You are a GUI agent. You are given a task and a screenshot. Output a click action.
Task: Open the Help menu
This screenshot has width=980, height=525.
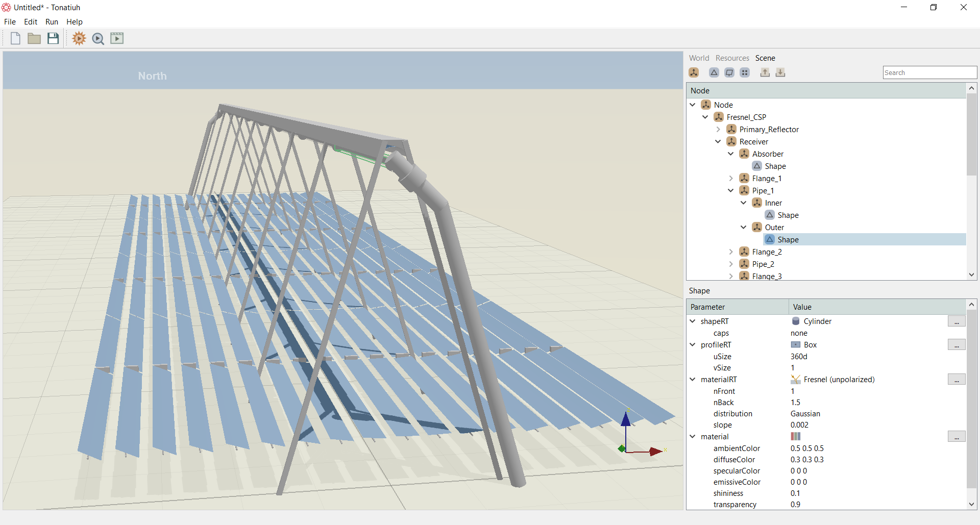pyautogui.click(x=75, y=21)
